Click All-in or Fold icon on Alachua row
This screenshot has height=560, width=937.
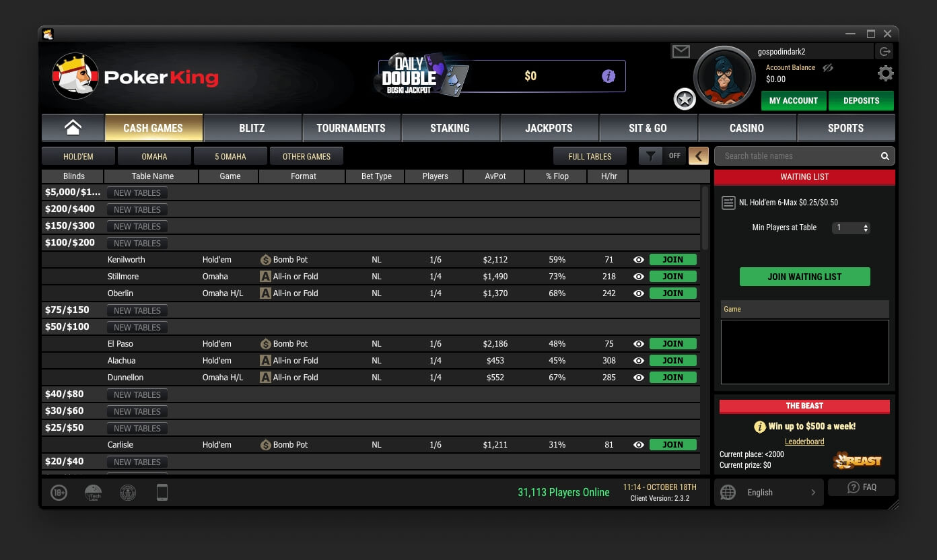[x=266, y=361]
